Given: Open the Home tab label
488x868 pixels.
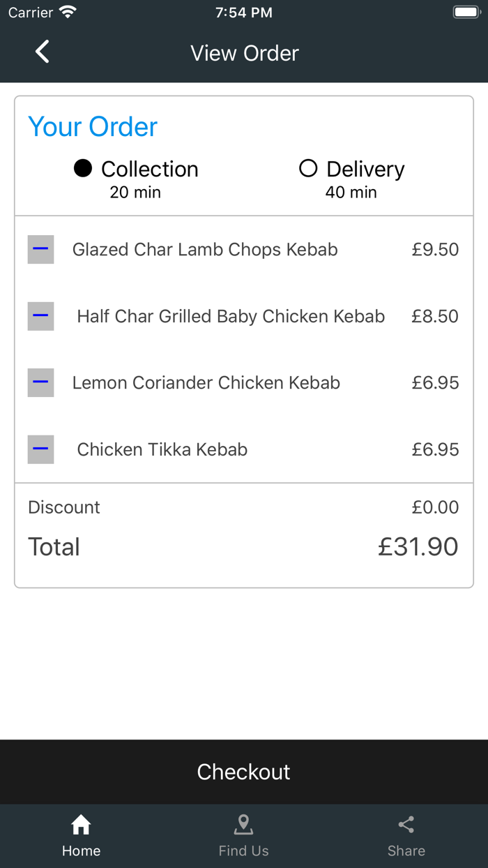Looking at the screenshot, I should (81, 851).
